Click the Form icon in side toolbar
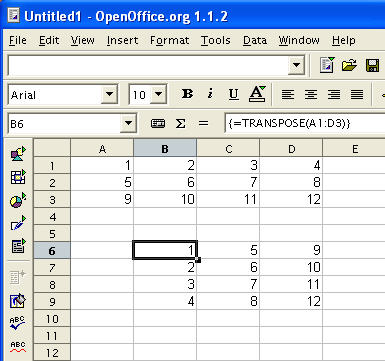The image size is (385, 361). pos(18,246)
